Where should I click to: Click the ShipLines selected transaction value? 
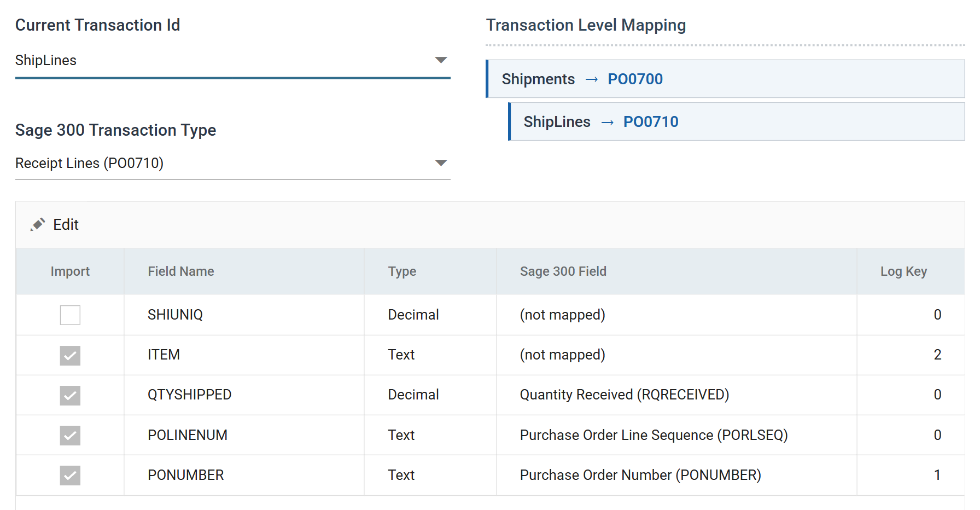coord(46,61)
